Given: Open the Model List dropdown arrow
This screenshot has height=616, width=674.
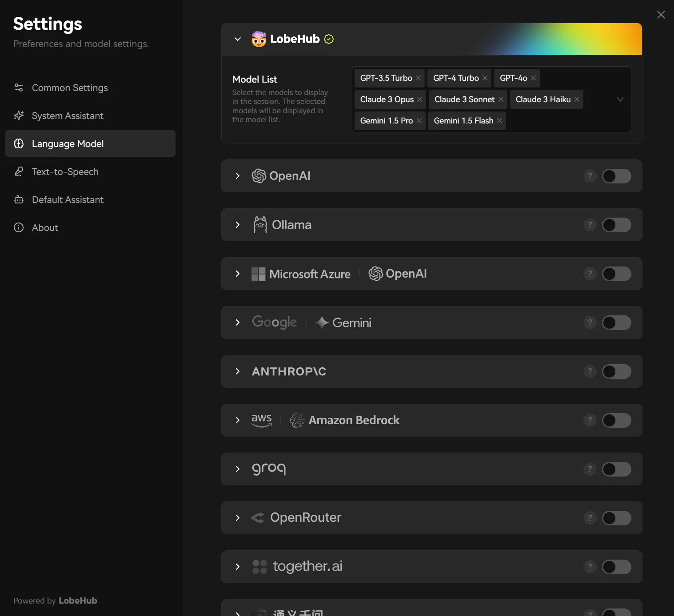Looking at the screenshot, I should 620,99.
